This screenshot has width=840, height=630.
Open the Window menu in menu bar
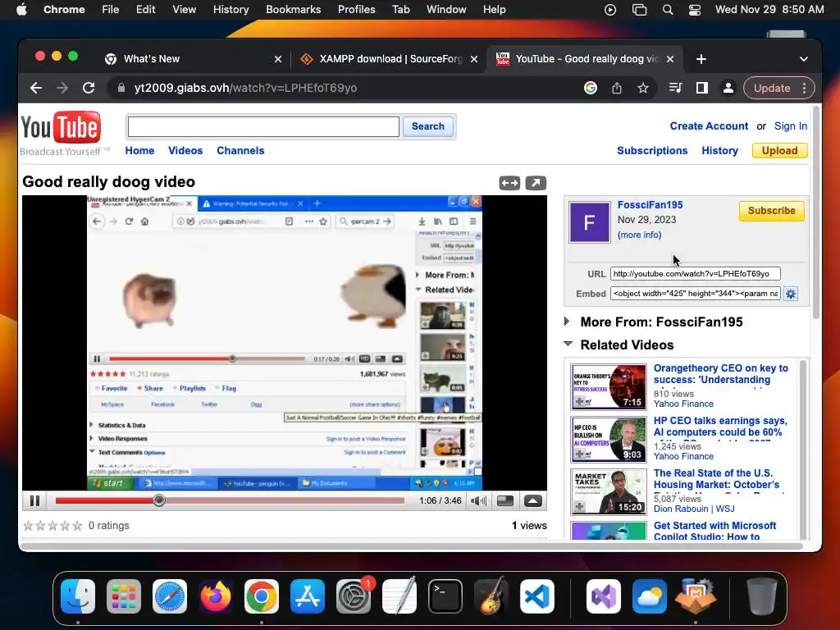pyautogui.click(x=446, y=10)
